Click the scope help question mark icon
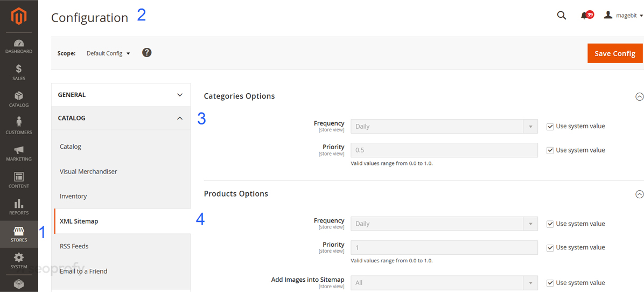Screen dimensions: 644x292 click(x=147, y=53)
